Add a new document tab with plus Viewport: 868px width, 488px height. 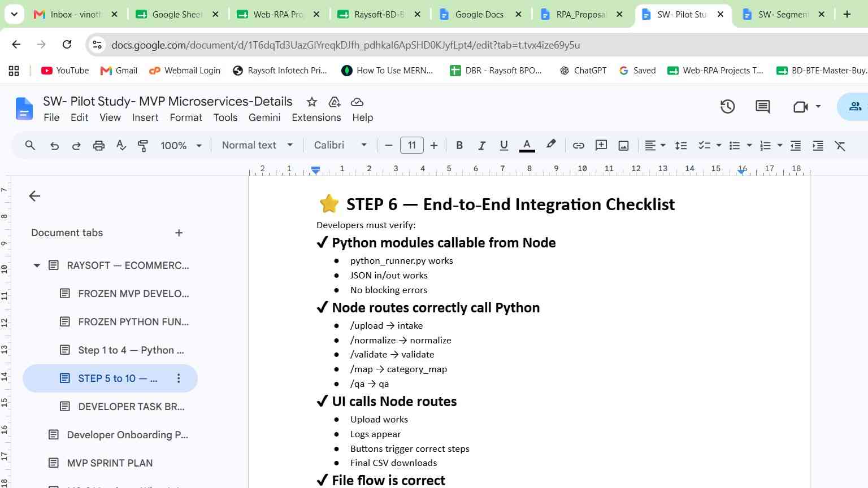(179, 233)
